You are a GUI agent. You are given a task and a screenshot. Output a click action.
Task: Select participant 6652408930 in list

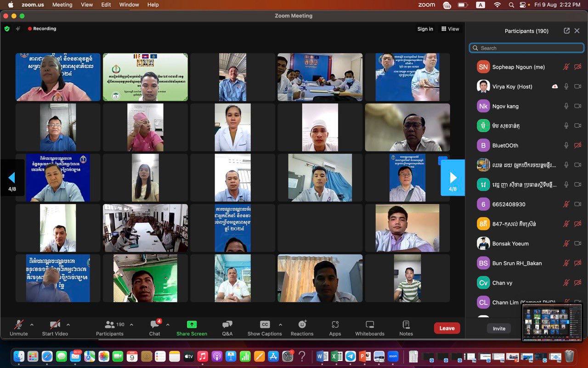(x=526, y=204)
